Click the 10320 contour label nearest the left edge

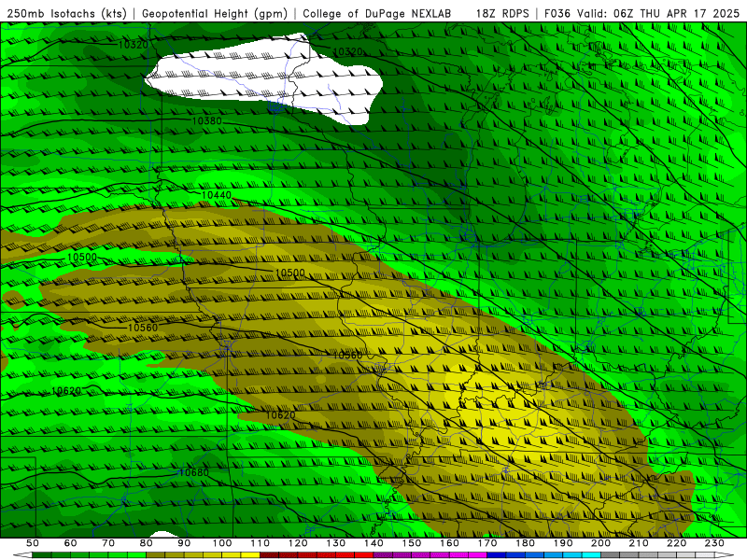(x=133, y=45)
